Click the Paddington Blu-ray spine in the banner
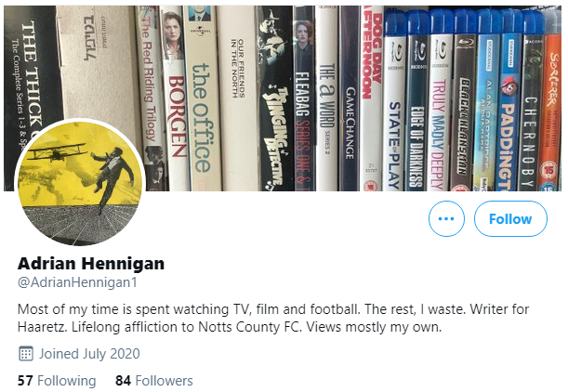The height and width of the screenshot is (392, 568). (511, 102)
